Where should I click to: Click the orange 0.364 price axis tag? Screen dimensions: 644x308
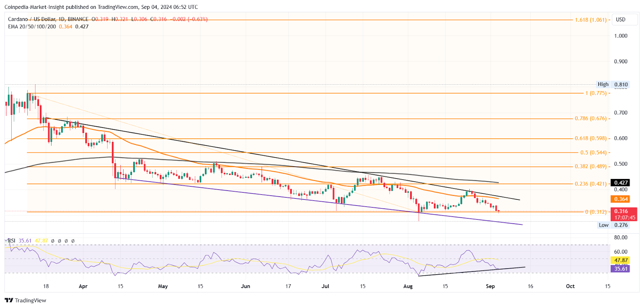click(621, 199)
